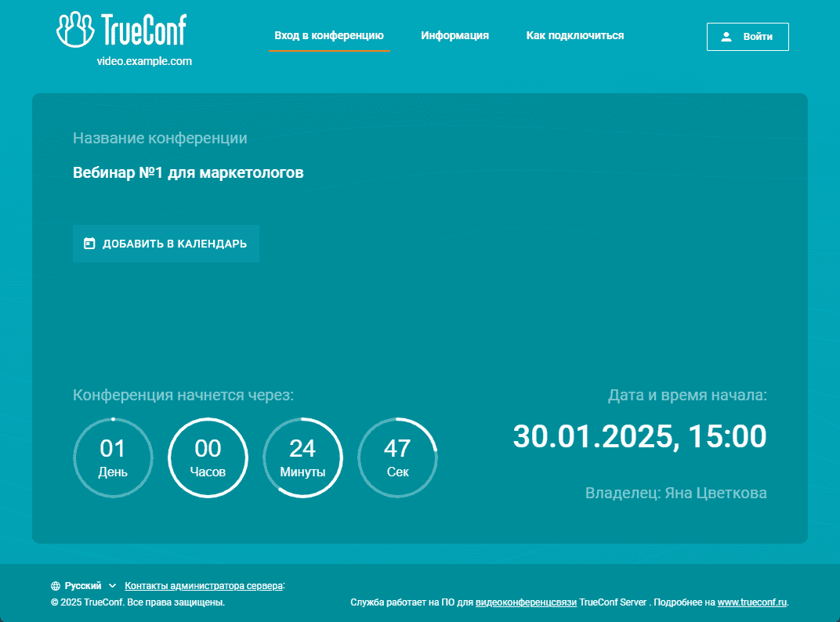Click the start date 30.01.2025, 15:00
840x622 pixels.
[639, 436]
